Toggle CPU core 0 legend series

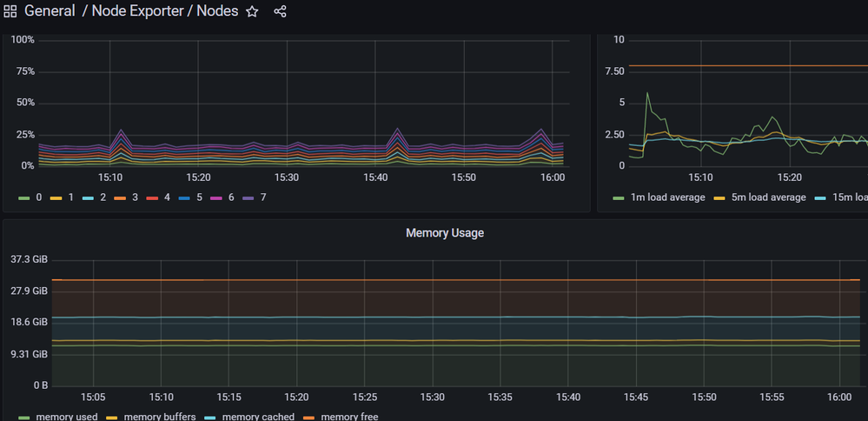tap(38, 197)
